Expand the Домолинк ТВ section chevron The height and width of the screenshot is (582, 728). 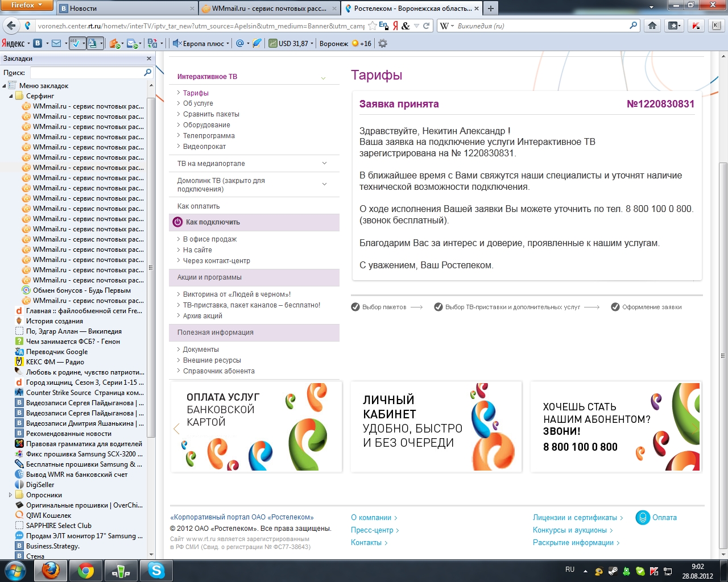coord(324,184)
